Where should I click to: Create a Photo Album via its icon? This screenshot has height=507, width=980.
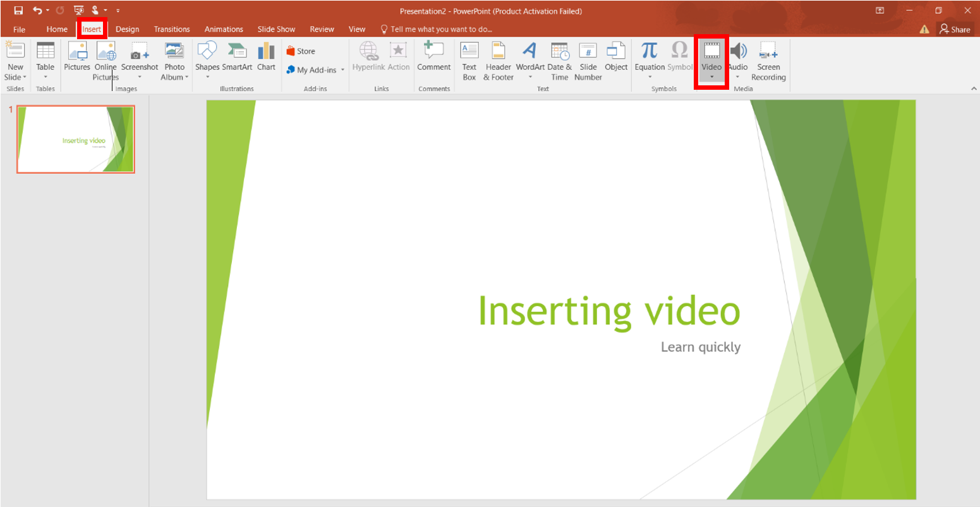(x=174, y=52)
